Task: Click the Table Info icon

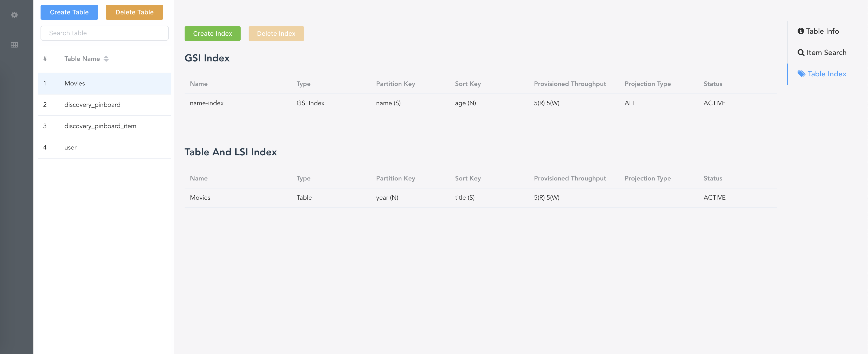Action: point(801,31)
